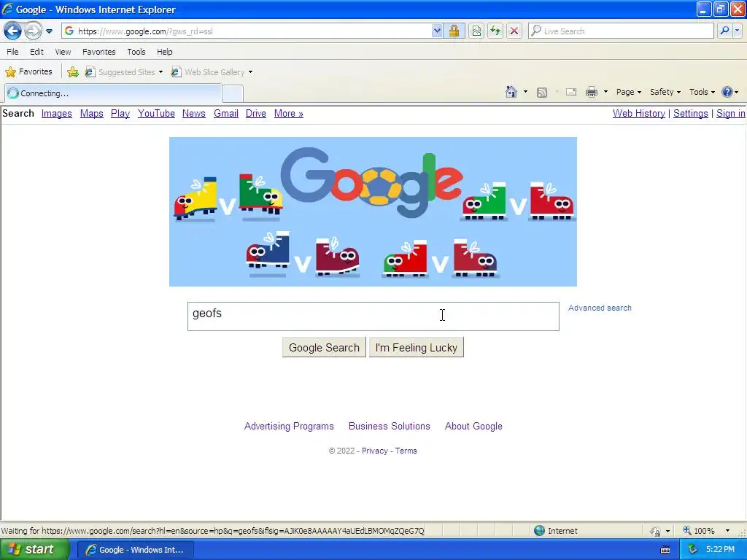Image resolution: width=747 pixels, height=560 pixels.
Task: Click the Forward navigation arrow
Action: 33,31
